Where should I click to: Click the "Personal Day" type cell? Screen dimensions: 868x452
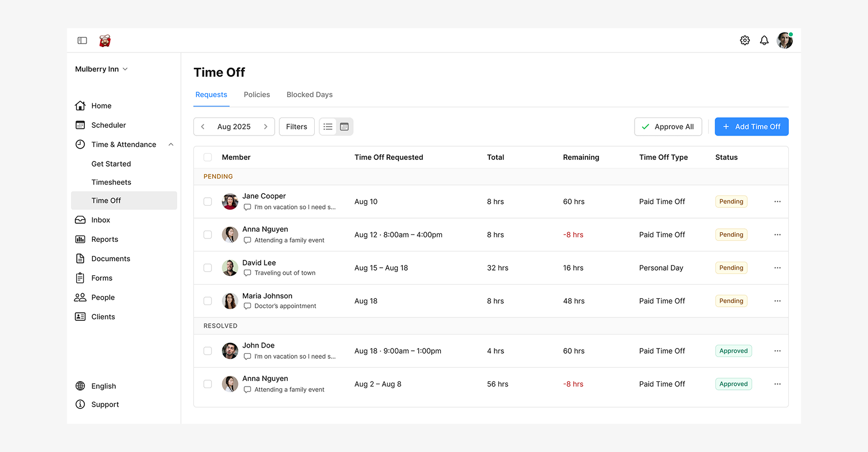pos(661,268)
